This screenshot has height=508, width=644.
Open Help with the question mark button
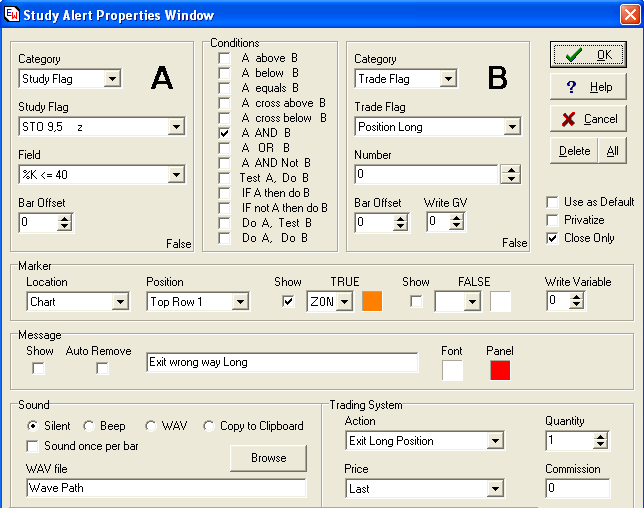588,87
